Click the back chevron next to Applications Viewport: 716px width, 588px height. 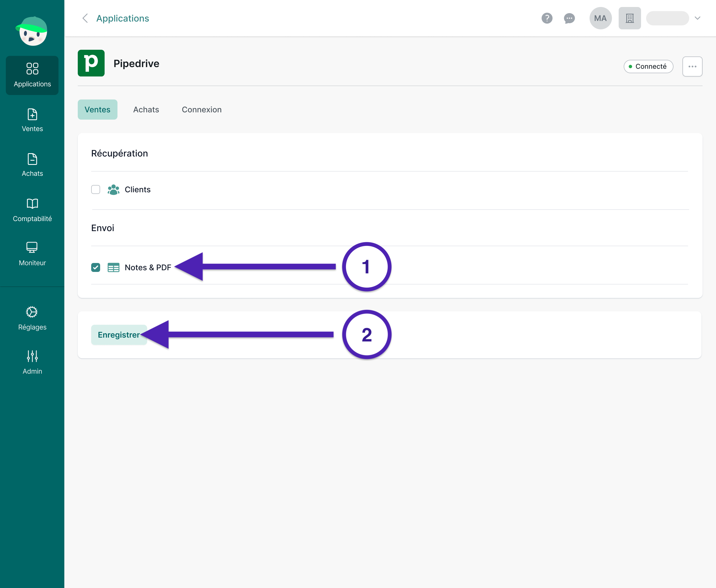pos(85,18)
